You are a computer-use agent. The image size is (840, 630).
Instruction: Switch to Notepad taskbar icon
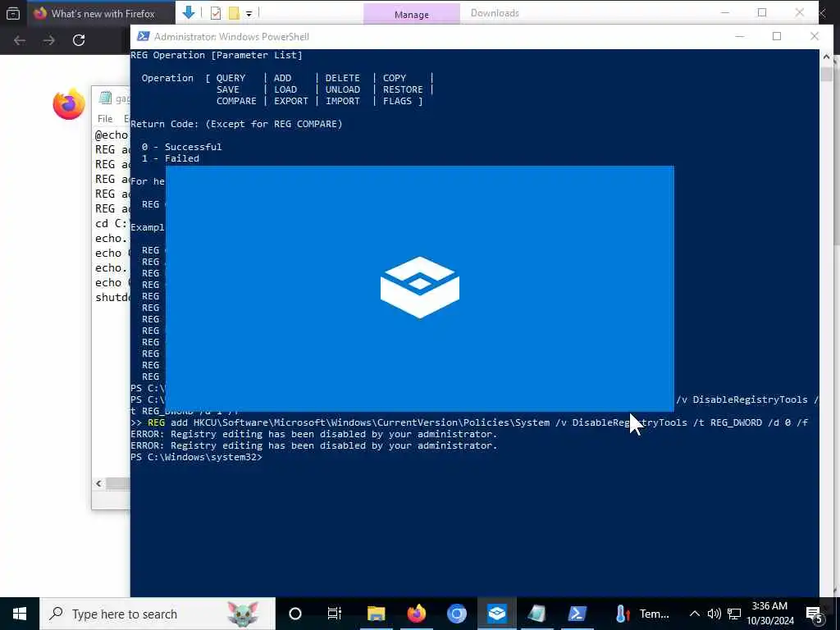pos(536,614)
